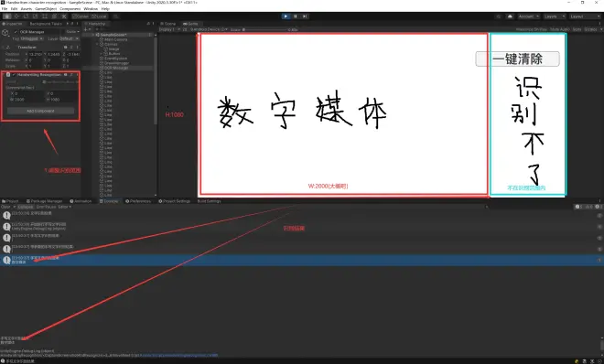604x364 pixels.
Task: Toggle Mute Audio in Game view
Action: pyautogui.click(x=560, y=29)
